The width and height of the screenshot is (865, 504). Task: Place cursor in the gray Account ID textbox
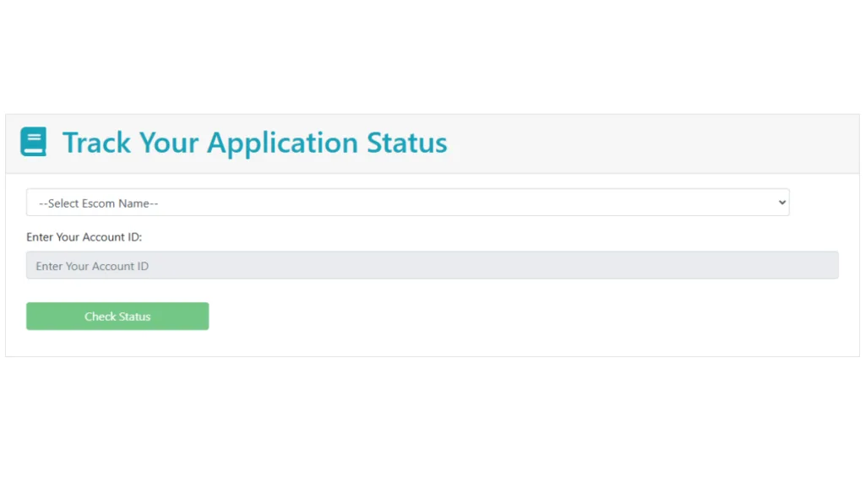(432, 265)
